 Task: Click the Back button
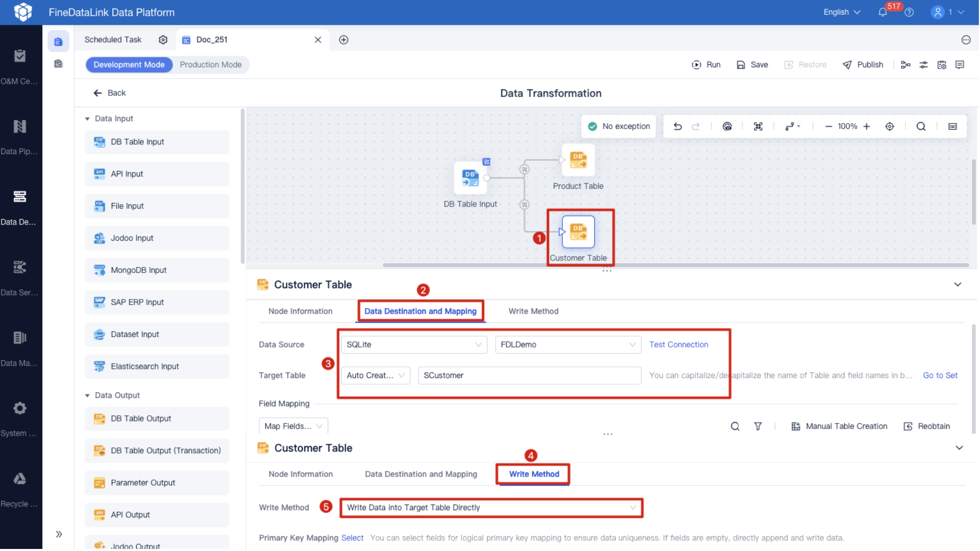(109, 93)
